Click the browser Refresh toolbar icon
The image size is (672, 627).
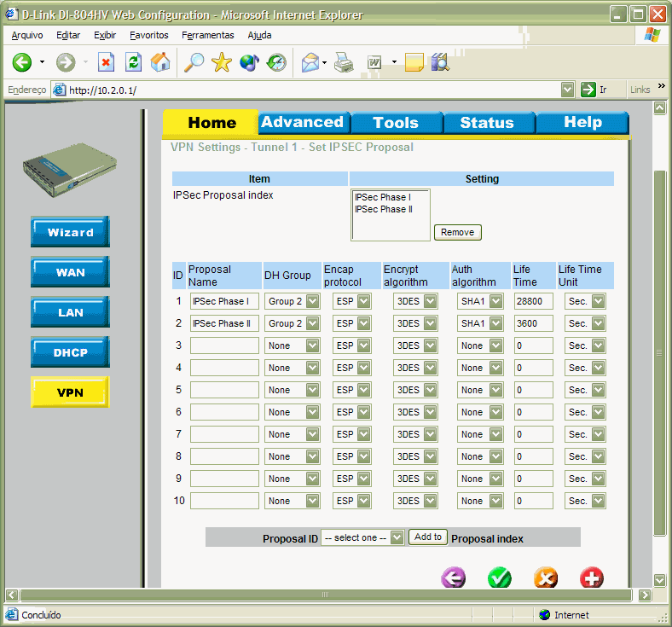(133, 62)
